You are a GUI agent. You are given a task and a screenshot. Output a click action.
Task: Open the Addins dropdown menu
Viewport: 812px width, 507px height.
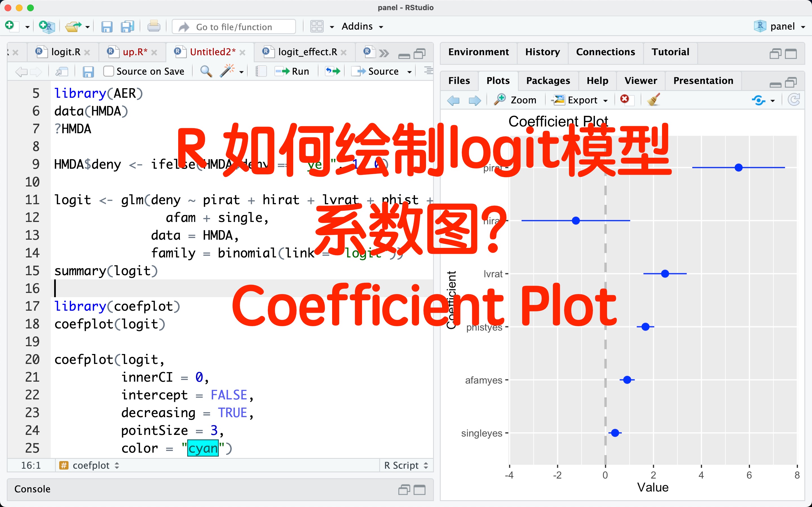(361, 27)
